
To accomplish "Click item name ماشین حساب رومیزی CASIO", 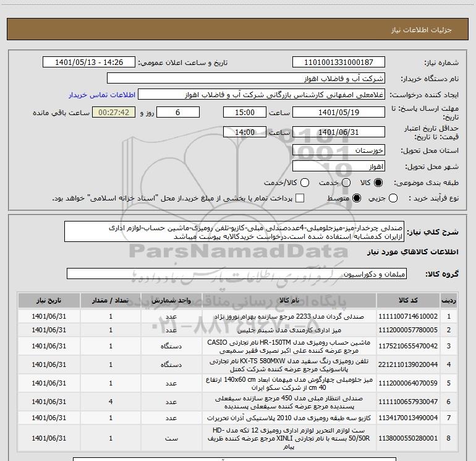I will [x=289, y=346].
